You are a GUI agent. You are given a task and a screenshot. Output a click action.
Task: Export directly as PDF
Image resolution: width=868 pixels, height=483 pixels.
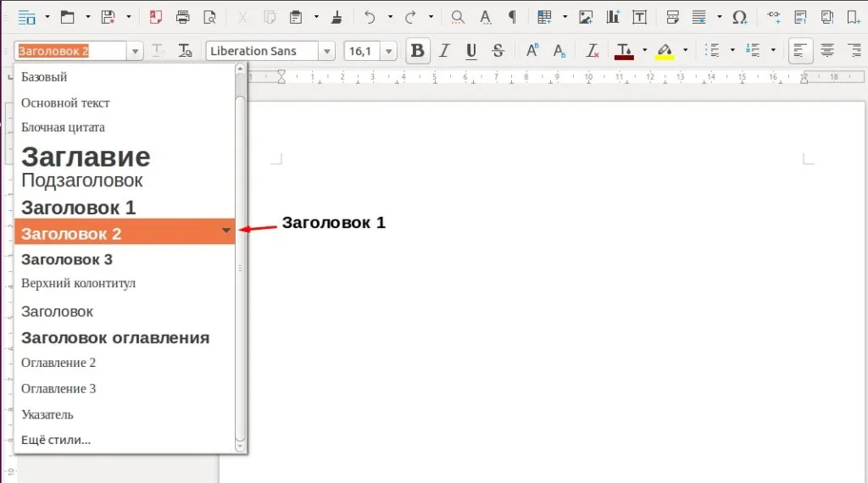(156, 17)
